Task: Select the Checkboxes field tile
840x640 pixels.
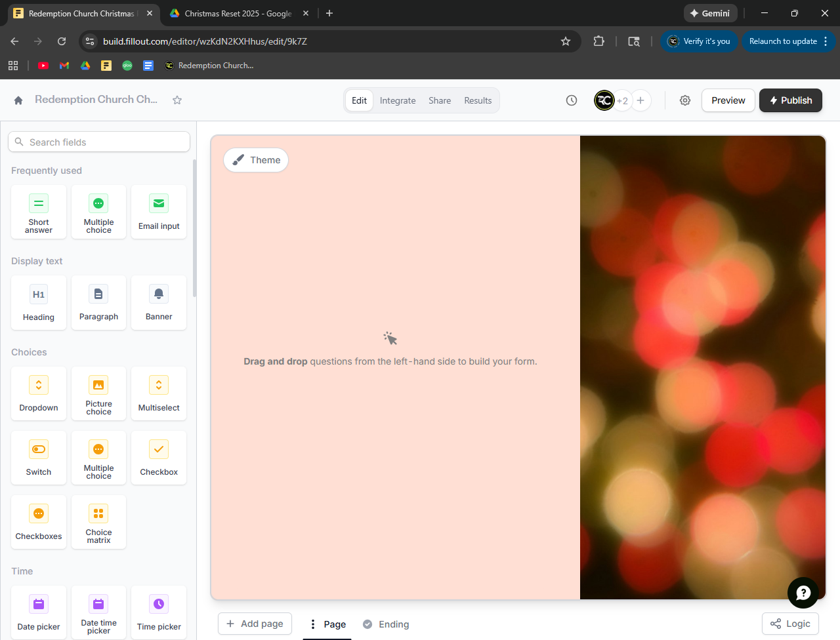Action: point(39,522)
